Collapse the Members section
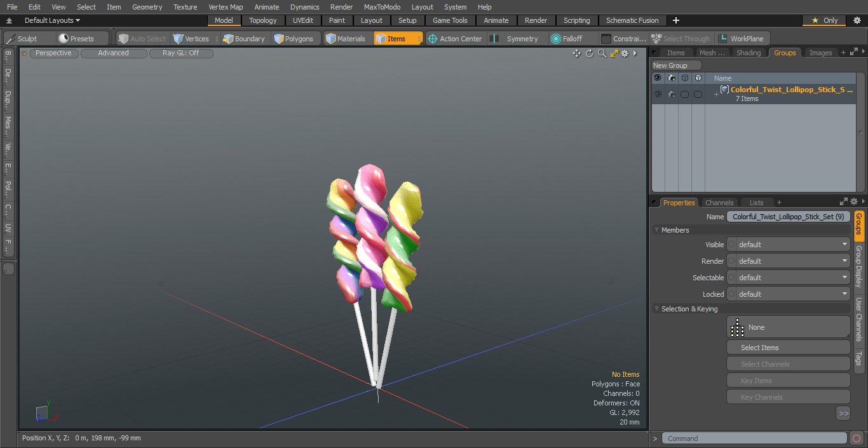 pos(656,230)
